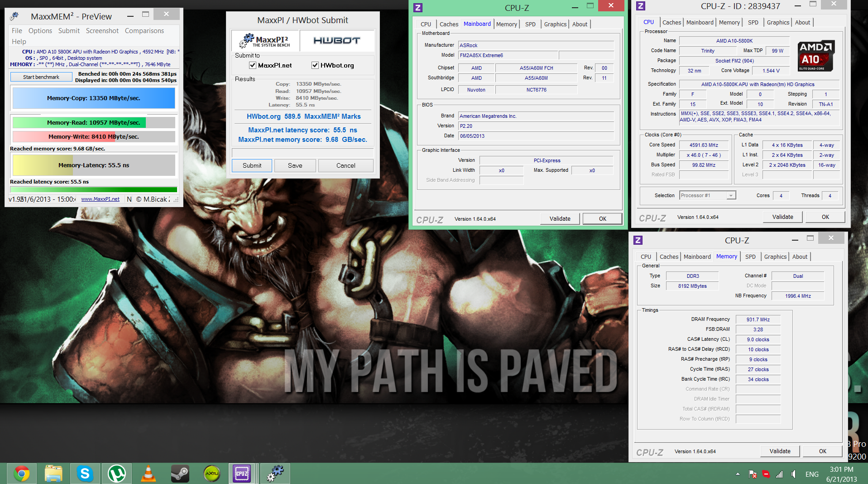This screenshot has width=868, height=484.
Task: Click the red Memory-Write result bar
Action: (94, 136)
